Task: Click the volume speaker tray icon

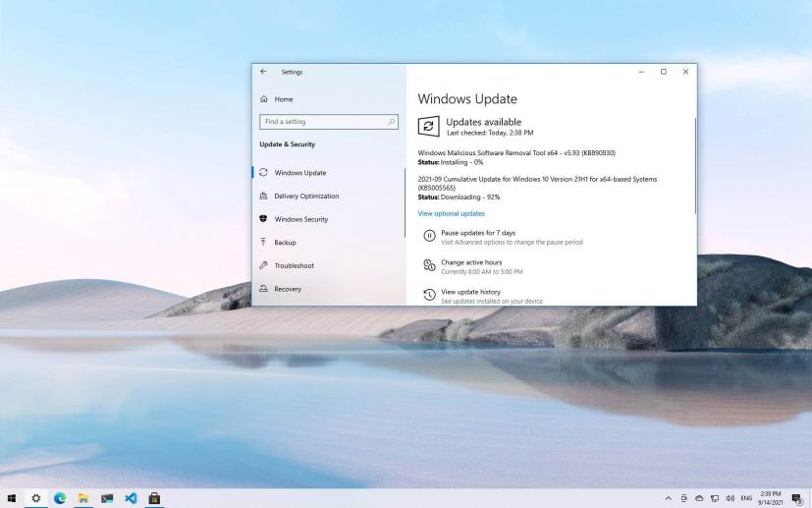Action: (x=731, y=498)
